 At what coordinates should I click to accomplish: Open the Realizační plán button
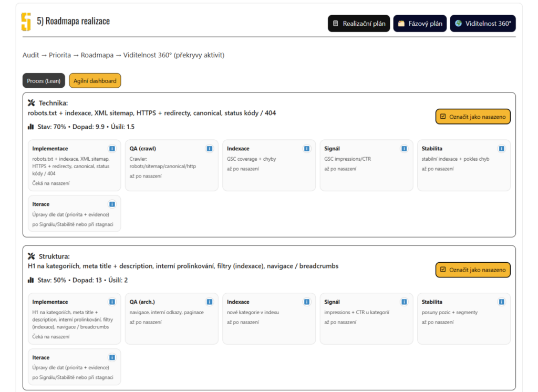click(359, 24)
